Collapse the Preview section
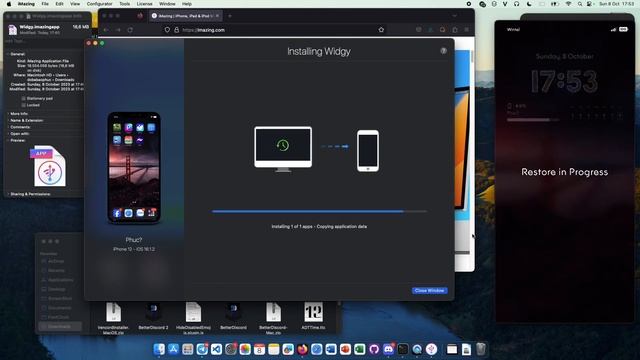Image resolution: width=640 pixels, height=360 pixels. click(8, 140)
